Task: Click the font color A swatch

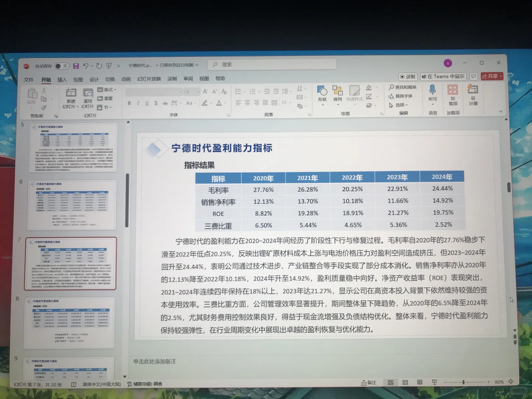Action: click(219, 103)
